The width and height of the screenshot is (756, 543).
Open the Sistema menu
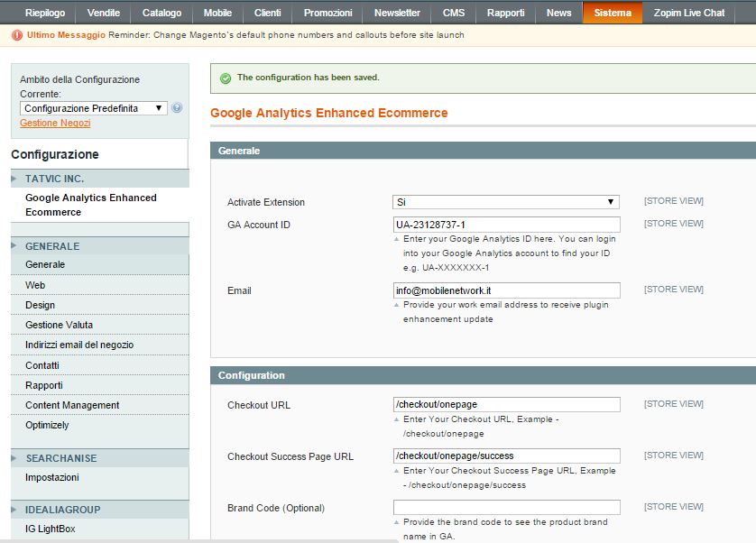tap(613, 13)
